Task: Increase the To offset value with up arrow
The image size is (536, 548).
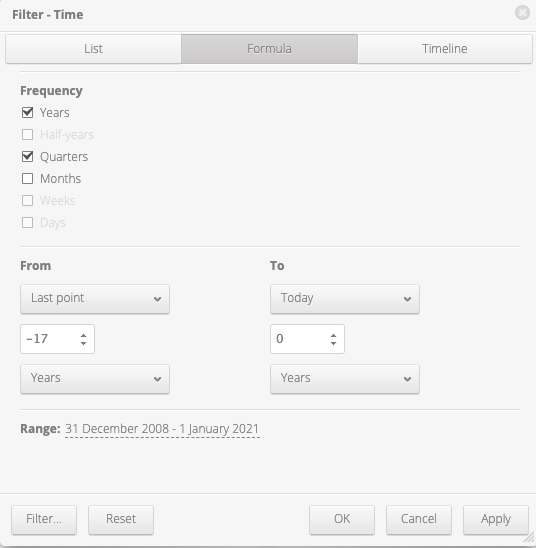Action: pyautogui.click(x=333, y=335)
